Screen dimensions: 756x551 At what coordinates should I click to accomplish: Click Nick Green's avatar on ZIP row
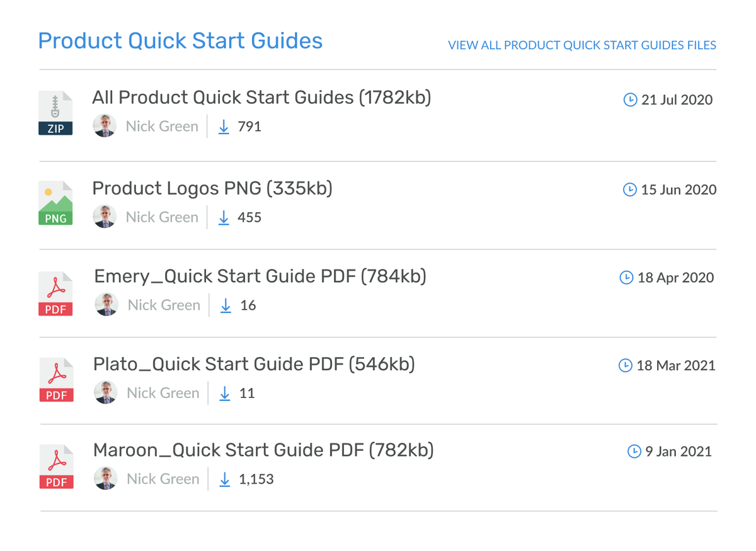point(105,126)
